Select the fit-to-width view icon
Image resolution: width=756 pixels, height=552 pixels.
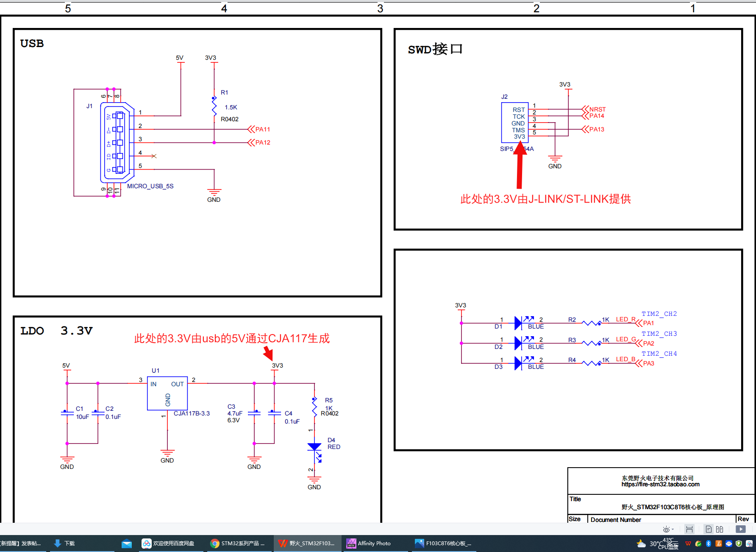click(689, 529)
